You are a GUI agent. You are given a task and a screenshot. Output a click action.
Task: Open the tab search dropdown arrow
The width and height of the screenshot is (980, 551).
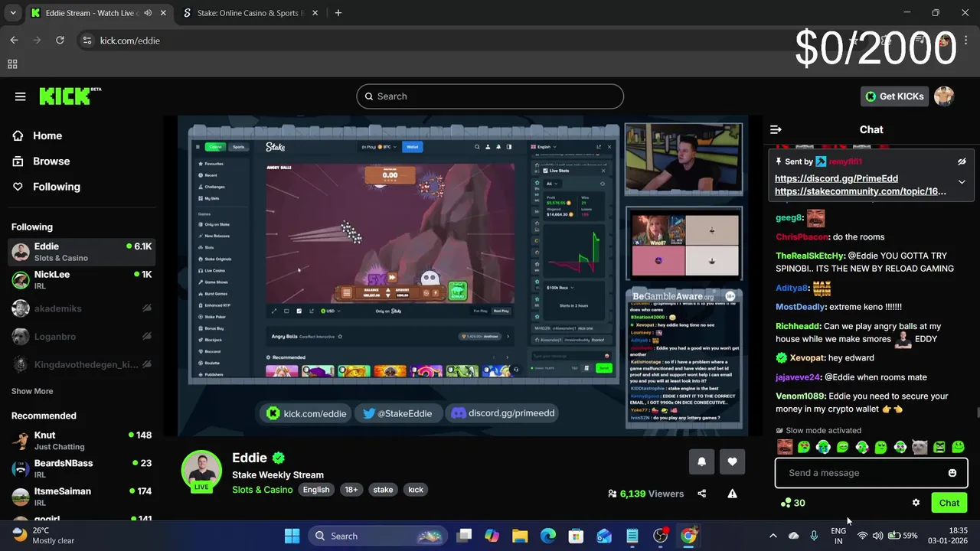tap(13, 13)
